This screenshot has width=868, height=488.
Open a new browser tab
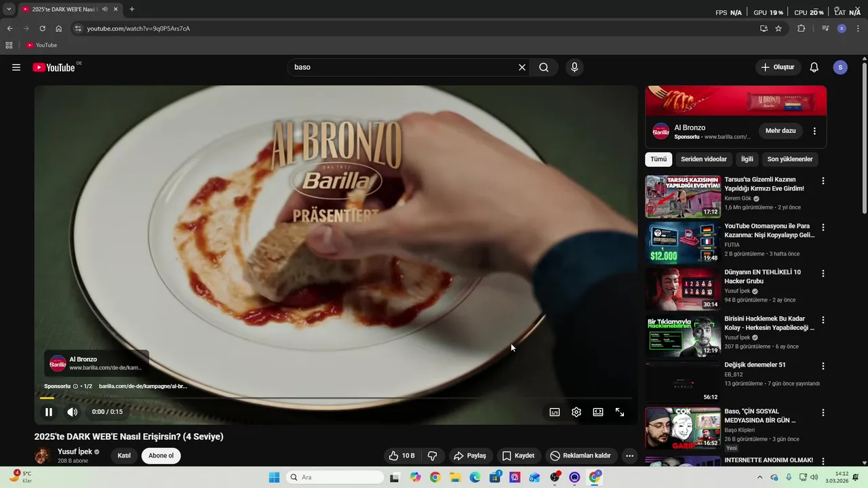(132, 9)
